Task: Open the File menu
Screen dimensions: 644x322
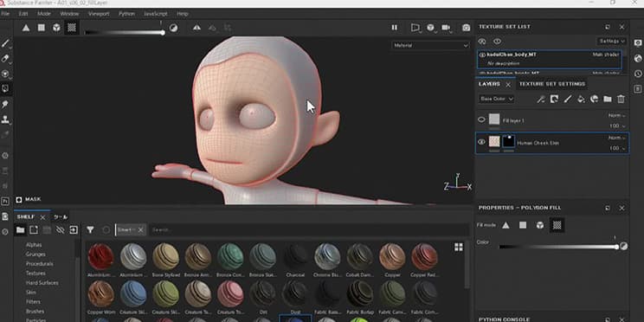Action: (x=5, y=14)
